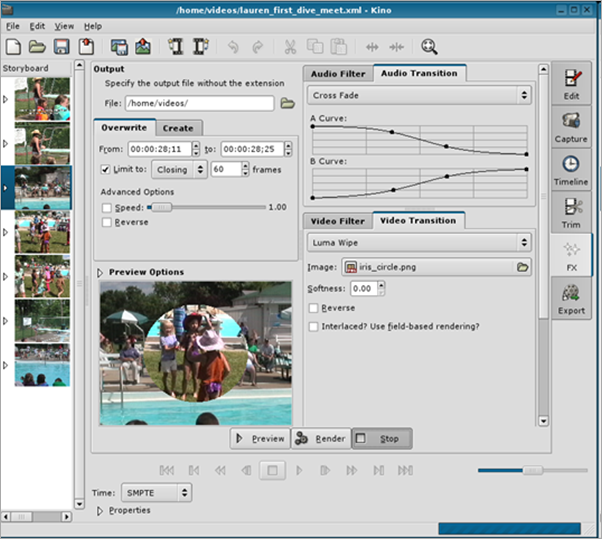Adjust the Speed slider
The width and height of the screenshot is (602, 539).
point(160,207)
